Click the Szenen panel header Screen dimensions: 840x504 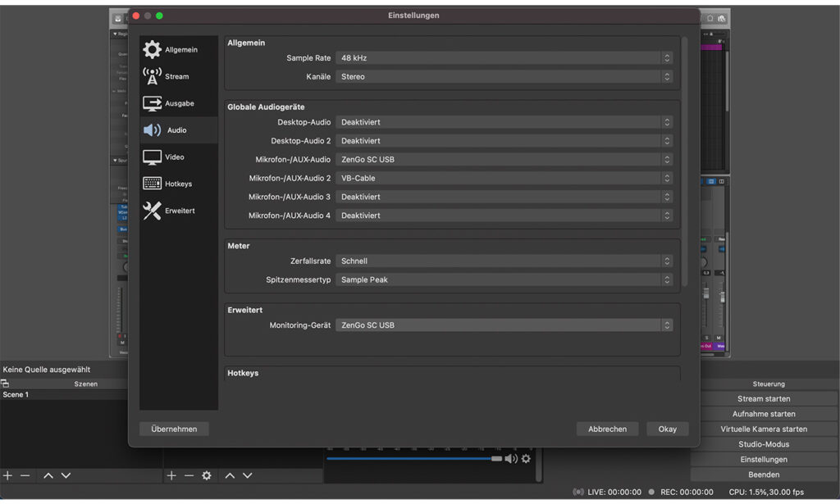click(85, 384)
